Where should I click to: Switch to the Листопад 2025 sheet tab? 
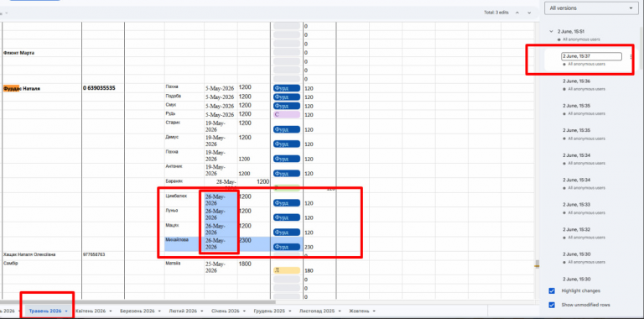[317, 311]
